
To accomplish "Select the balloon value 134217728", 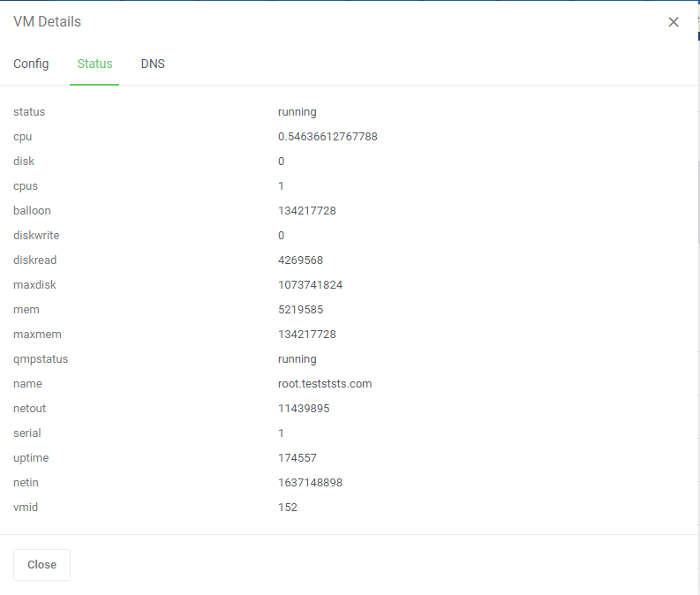I will click(x=306, y=211).
